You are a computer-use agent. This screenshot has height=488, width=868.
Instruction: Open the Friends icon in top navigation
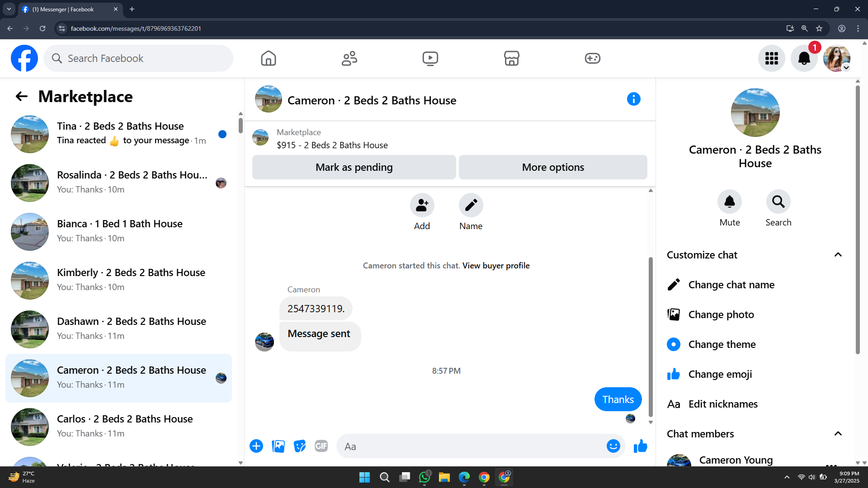(x=349, y=58)
